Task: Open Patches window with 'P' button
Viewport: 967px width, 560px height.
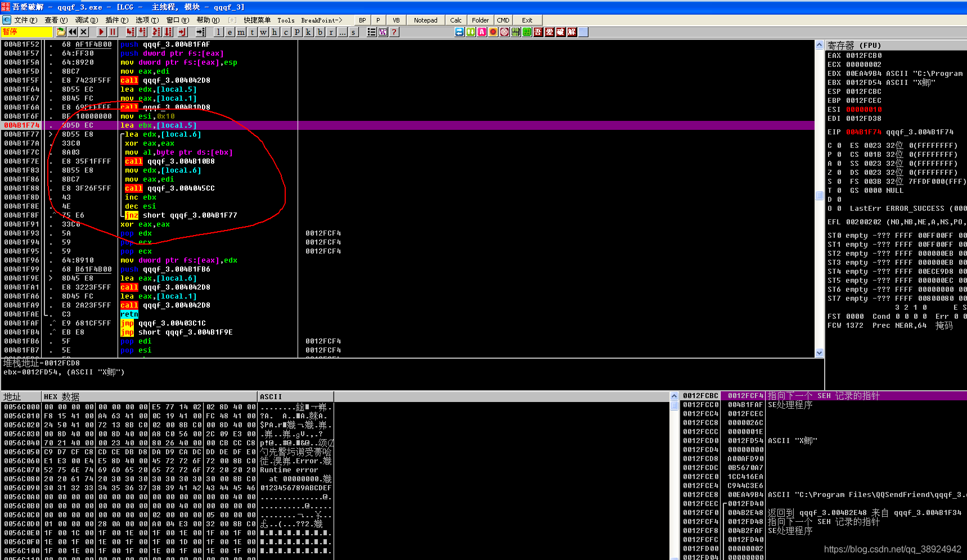Action: 297,32
